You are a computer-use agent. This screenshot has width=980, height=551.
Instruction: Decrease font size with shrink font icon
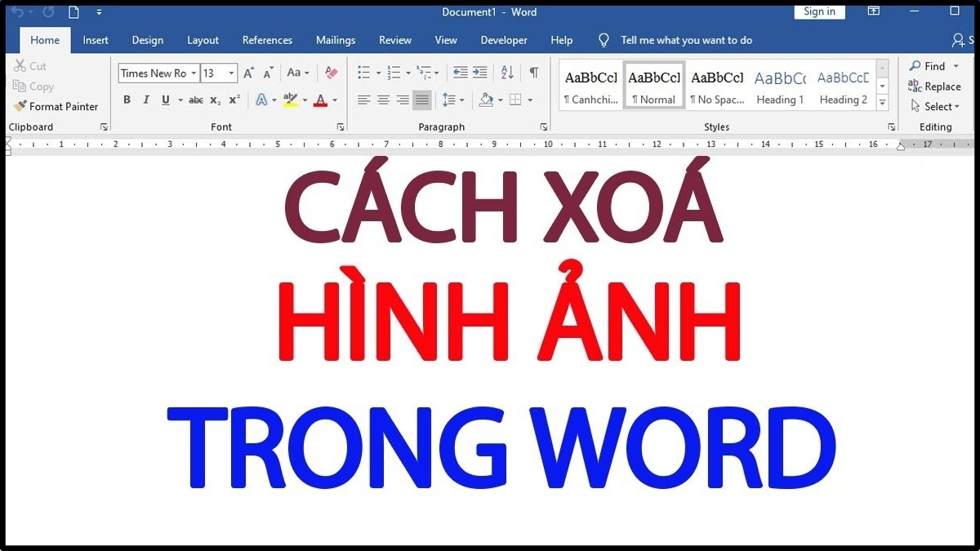(269, 73)
